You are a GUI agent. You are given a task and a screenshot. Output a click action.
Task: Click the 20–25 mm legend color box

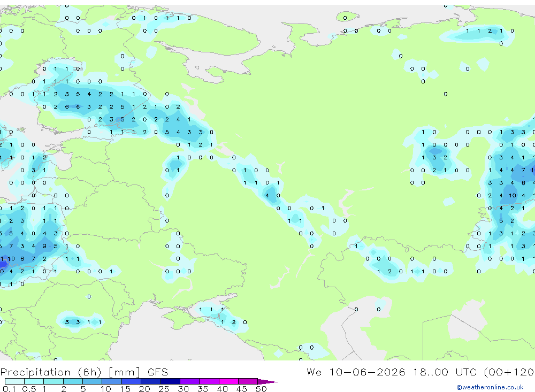(x=151, y=381)
